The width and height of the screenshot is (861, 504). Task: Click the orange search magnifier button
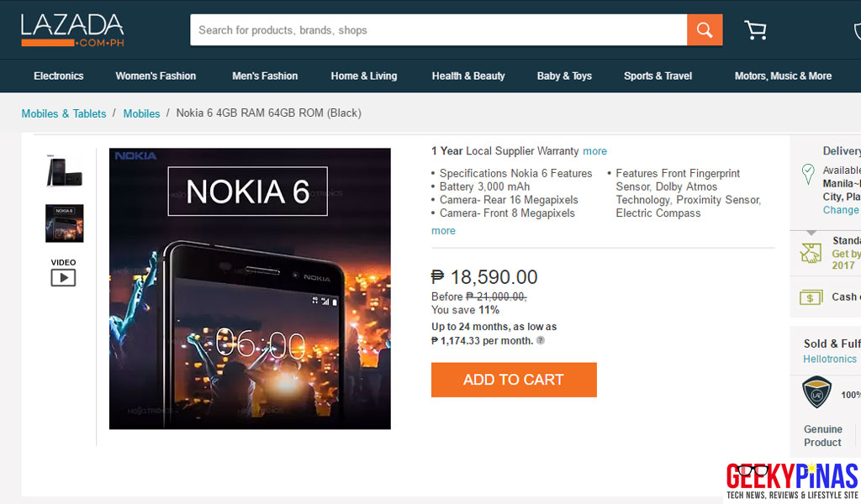coord(705,30)
